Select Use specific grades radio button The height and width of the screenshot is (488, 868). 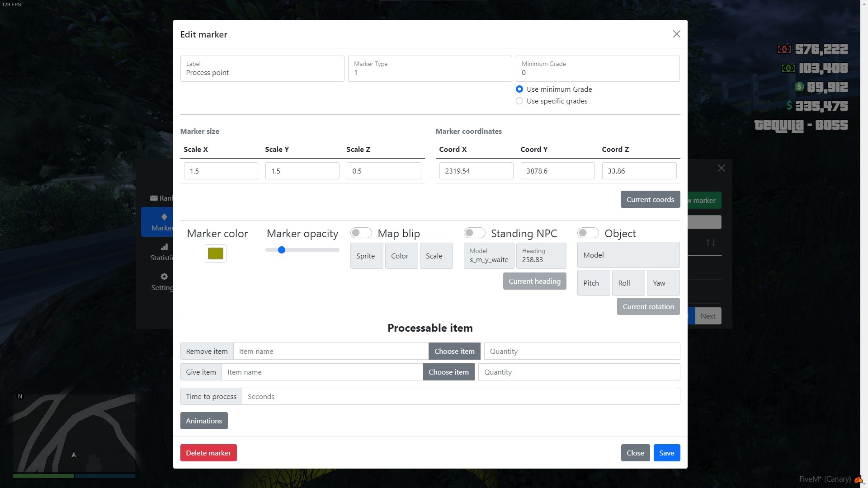pos(519,101)
